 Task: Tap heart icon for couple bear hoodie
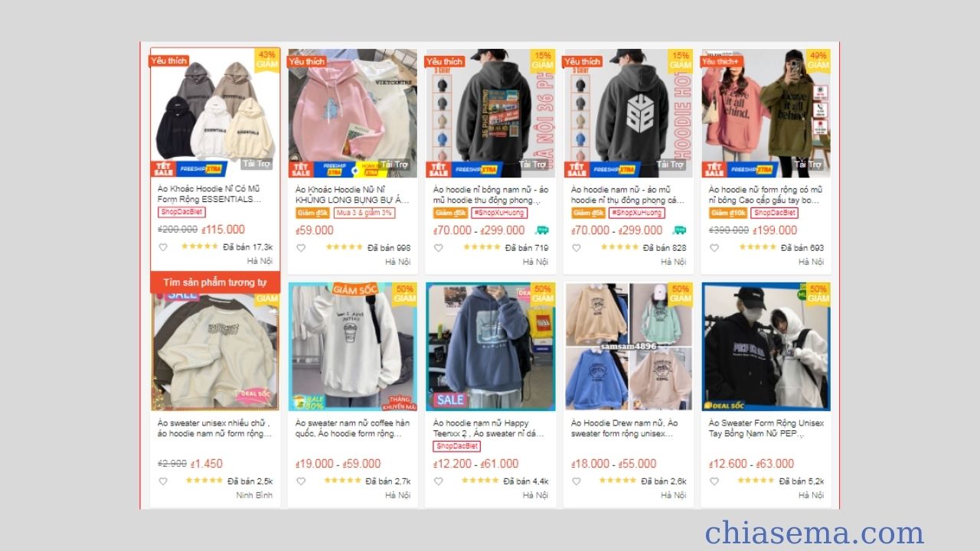[x=714, y=248]
